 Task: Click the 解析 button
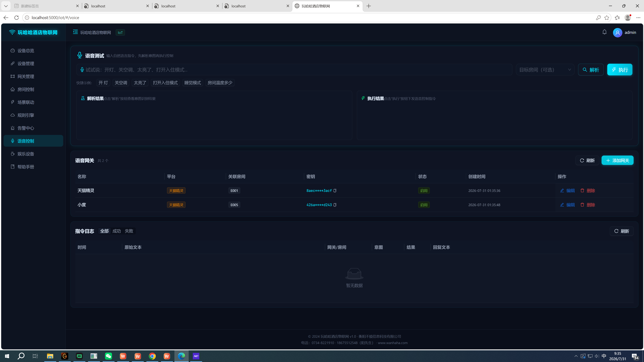(591, 70)
